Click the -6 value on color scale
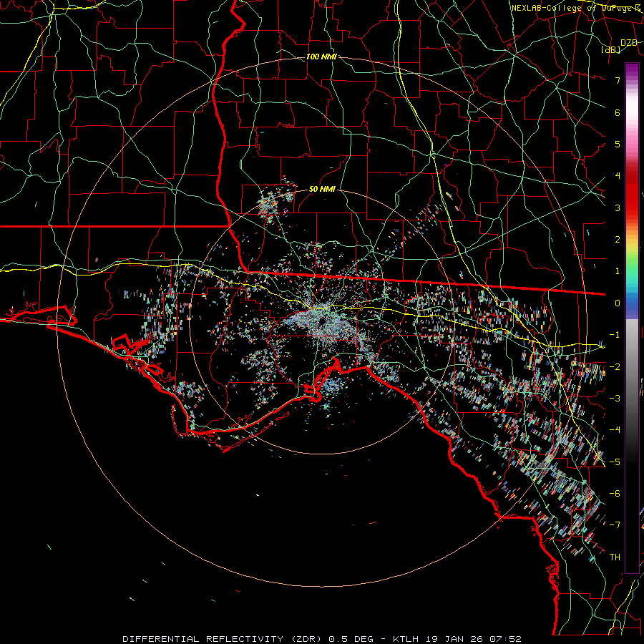 pyautogui.click(x=615, y=494)
